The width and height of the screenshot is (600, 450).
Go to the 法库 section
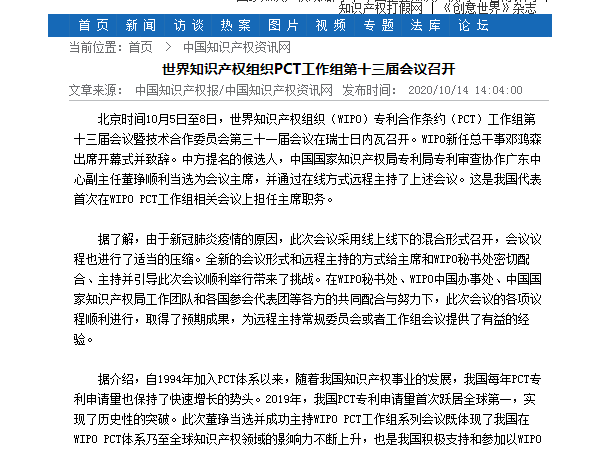tap(426, 26)
